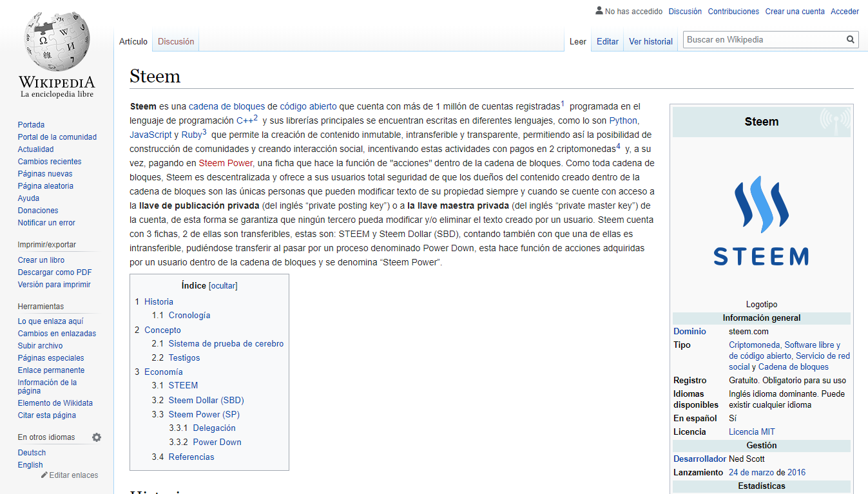Click the Steem logo image in infobox
The height and width of the screenshot is (494, 868).
(761, 221)
